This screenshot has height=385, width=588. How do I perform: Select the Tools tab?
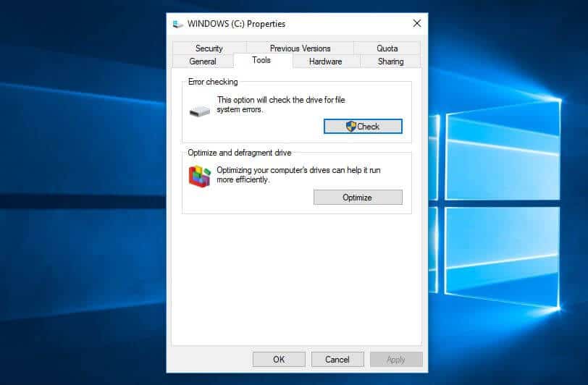(x=261, y=61)
